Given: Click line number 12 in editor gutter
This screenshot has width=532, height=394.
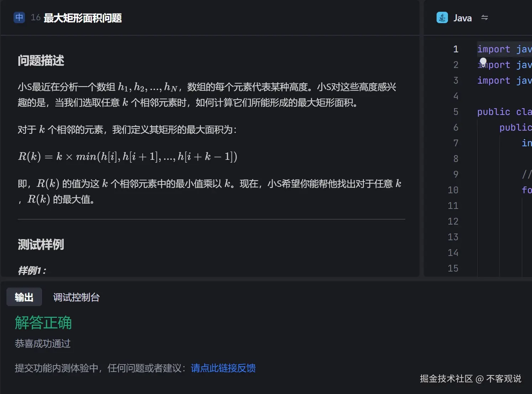Looking at the screenshot, I should pos(453,221).
